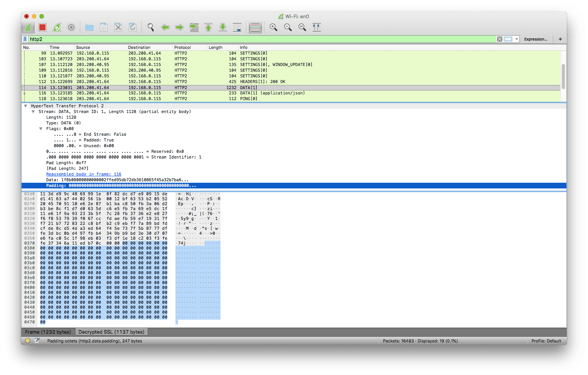Image resolution: width=588 pixels, height=375 pixels.
Task: Zoom in the main window text
Action: pyautogui.click(x=274, y=27)
